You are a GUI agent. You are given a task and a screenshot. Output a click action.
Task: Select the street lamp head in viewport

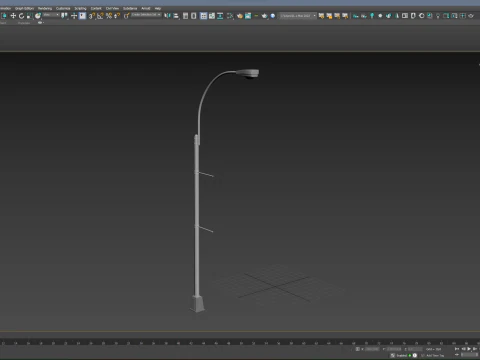[248, 73]
